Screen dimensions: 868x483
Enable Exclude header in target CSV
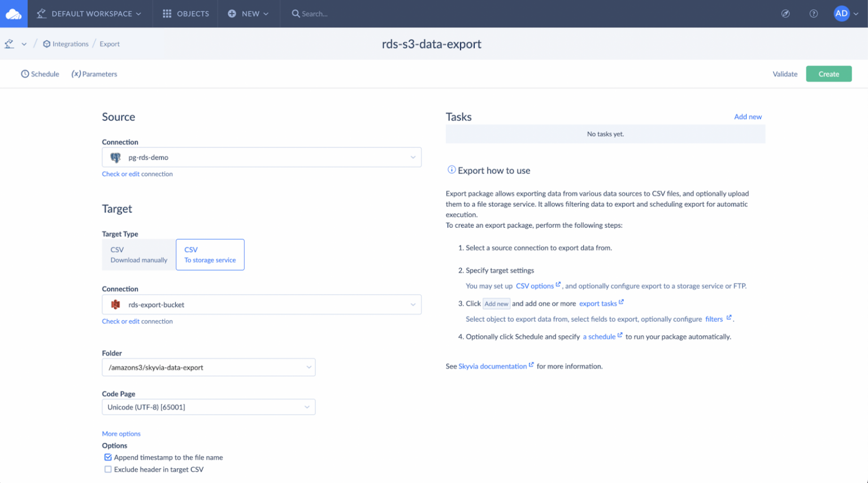click(x=107, y=469)
